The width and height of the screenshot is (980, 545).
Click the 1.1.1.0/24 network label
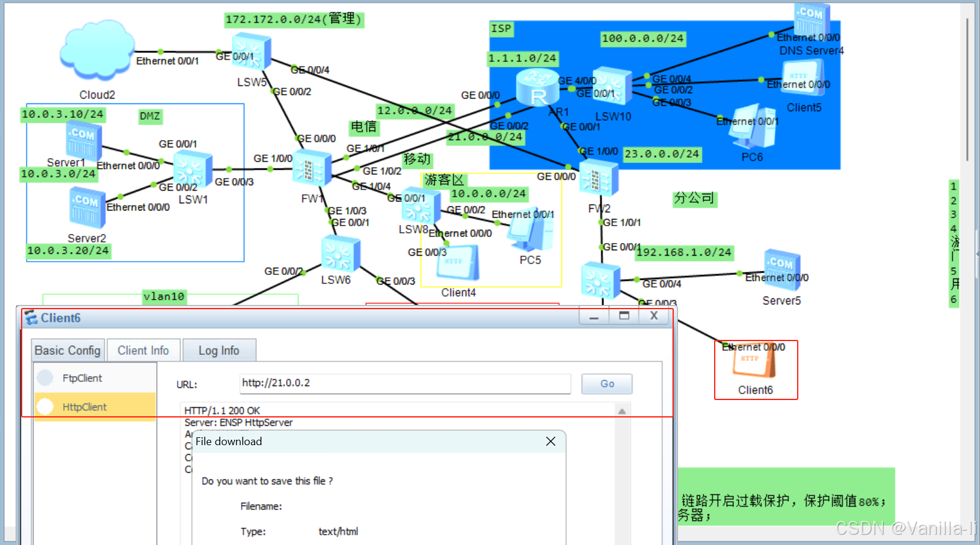click(x=522, y=58)
